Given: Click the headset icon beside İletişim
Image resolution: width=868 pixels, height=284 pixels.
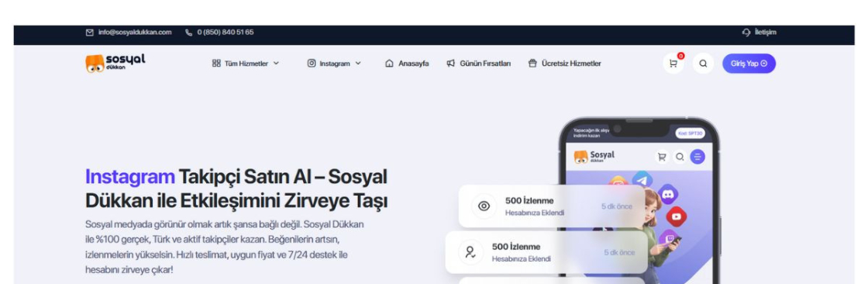Looking at the screenshot, I should [x=746, y=32].
